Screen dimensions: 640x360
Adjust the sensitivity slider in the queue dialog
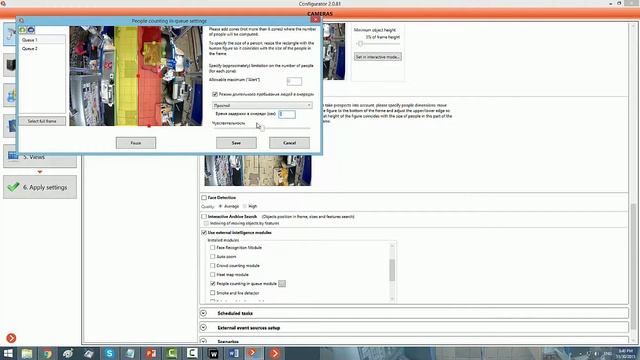coord(261,128)
